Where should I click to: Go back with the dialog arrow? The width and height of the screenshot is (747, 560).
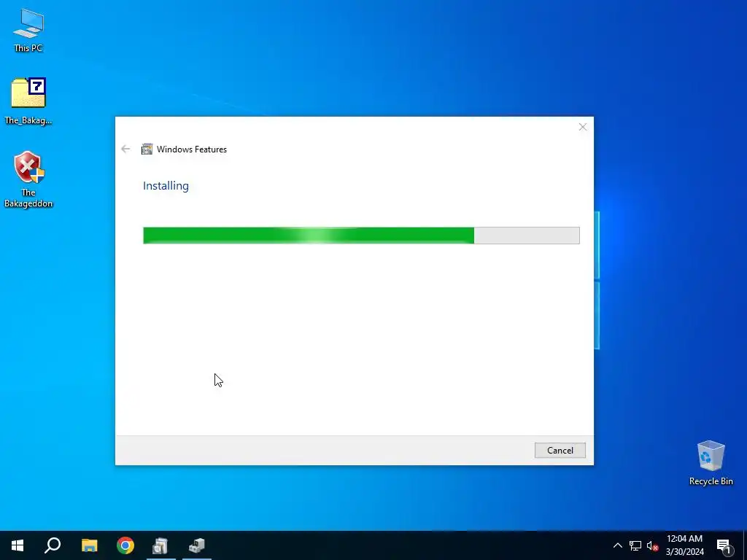point(125,149)
